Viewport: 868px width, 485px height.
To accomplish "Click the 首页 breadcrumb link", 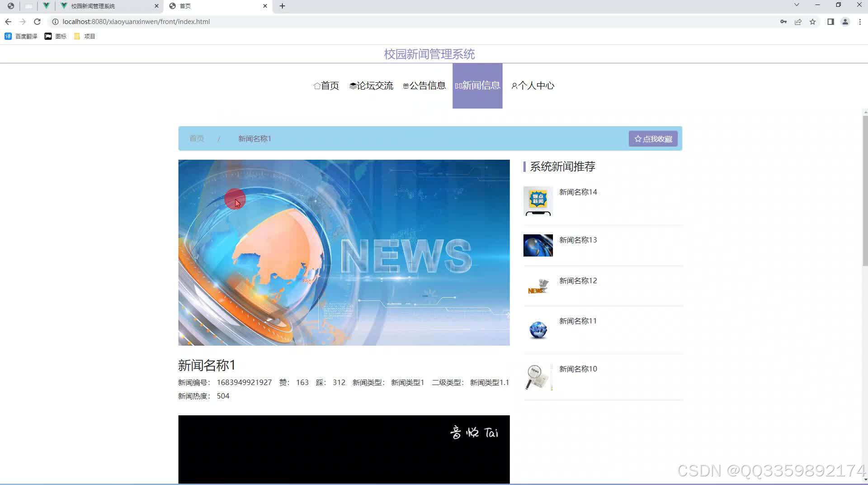I will tap(197, 138).
